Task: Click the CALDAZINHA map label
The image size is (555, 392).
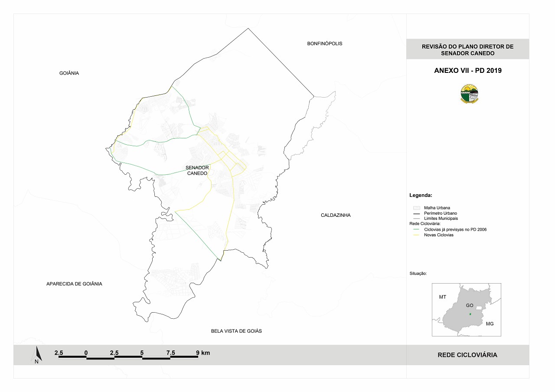Action: [x=336, y=215]
